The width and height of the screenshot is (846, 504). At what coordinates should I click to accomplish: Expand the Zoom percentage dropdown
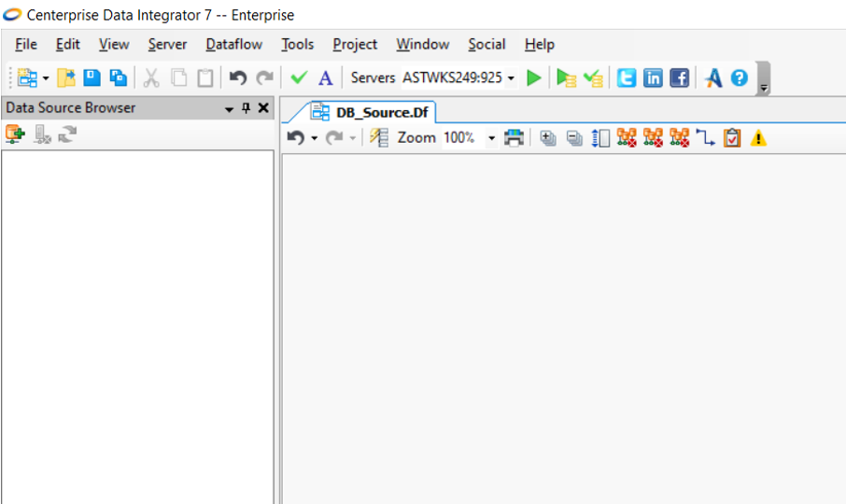pos(491,138)
